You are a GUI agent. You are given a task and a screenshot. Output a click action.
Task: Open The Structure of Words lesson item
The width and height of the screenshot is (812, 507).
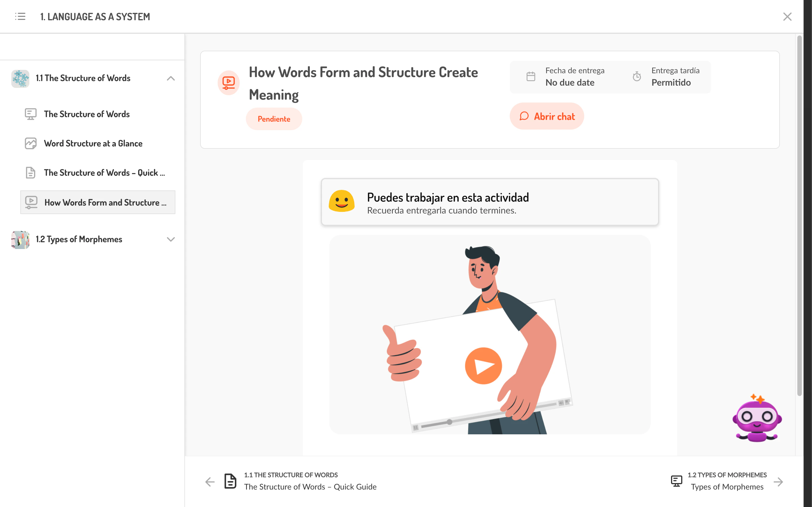point(87,114)
